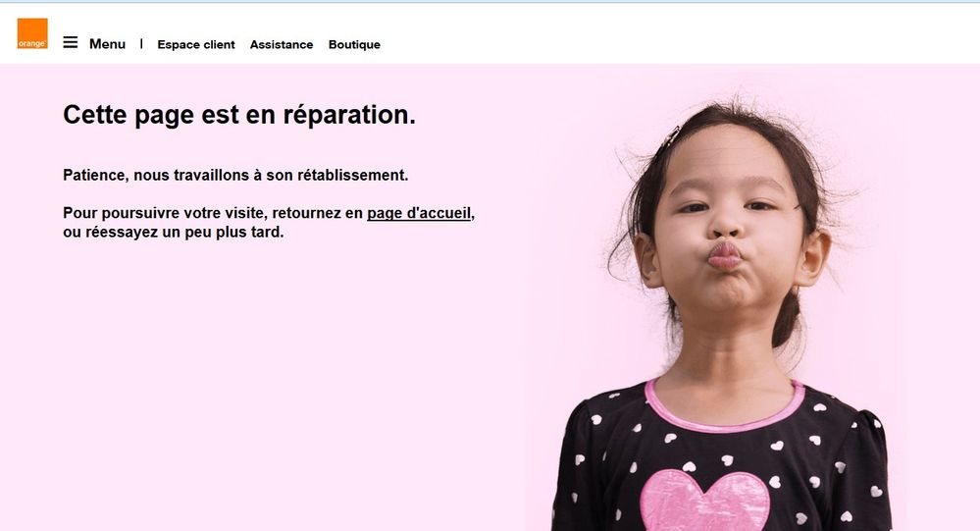Go to Espace client
This screenshot has height=531, width=980.
tap(196, 44)
